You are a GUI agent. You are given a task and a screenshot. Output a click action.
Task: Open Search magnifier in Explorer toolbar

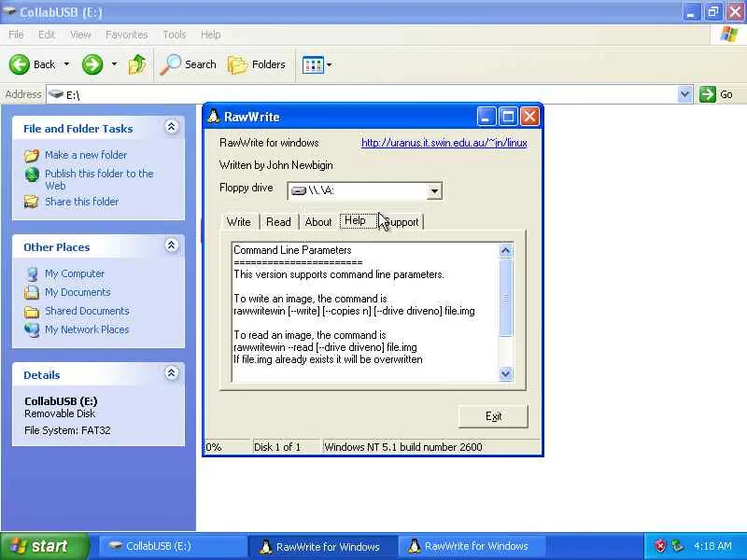[170, 64]
